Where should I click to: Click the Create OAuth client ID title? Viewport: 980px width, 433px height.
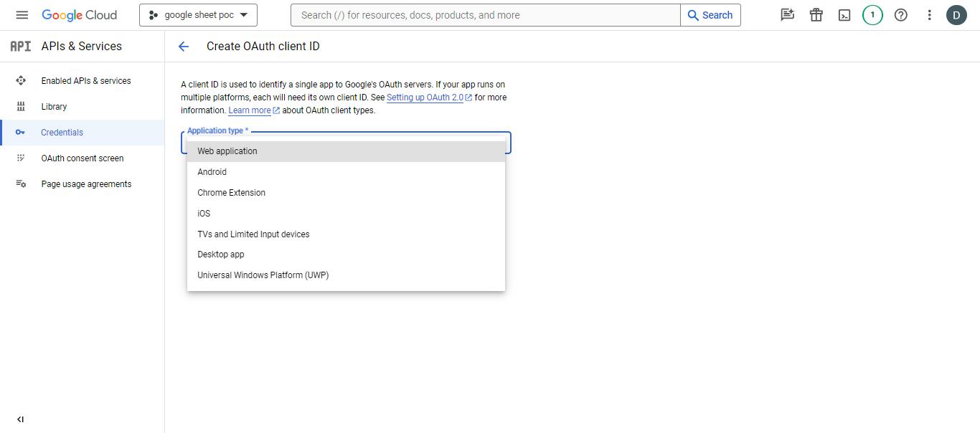pos(263,47)
